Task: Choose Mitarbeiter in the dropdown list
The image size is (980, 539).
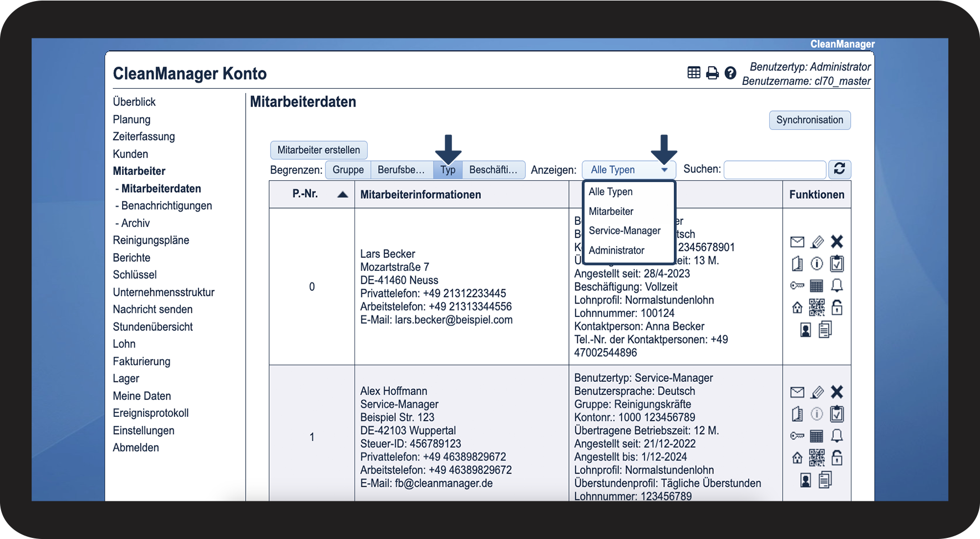Action: click(x=611, y=211)
